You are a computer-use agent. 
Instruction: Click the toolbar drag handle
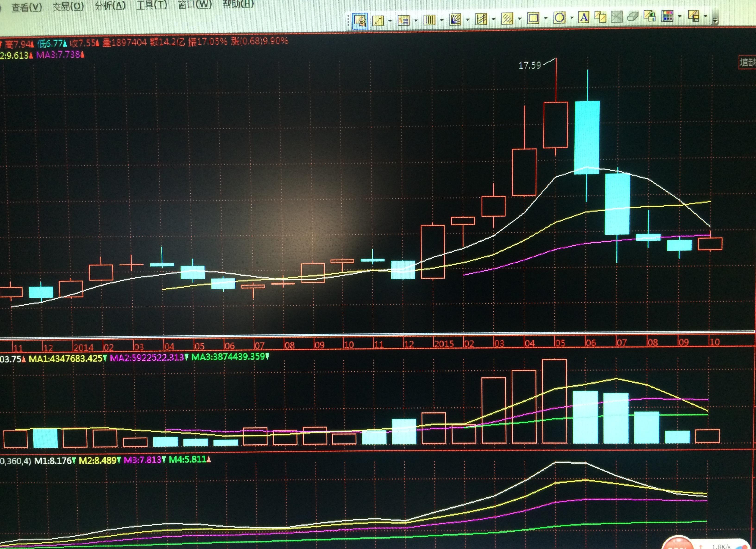[x=348, y=21]
